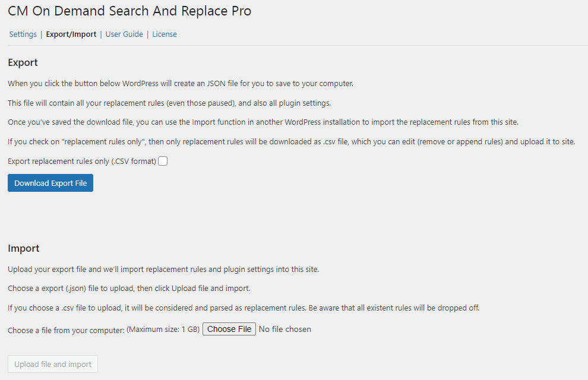The height and width of the screenshot is (380, 588).
Task: Click the 'Upload your export file' paragraph
Action: pos(163,269)
